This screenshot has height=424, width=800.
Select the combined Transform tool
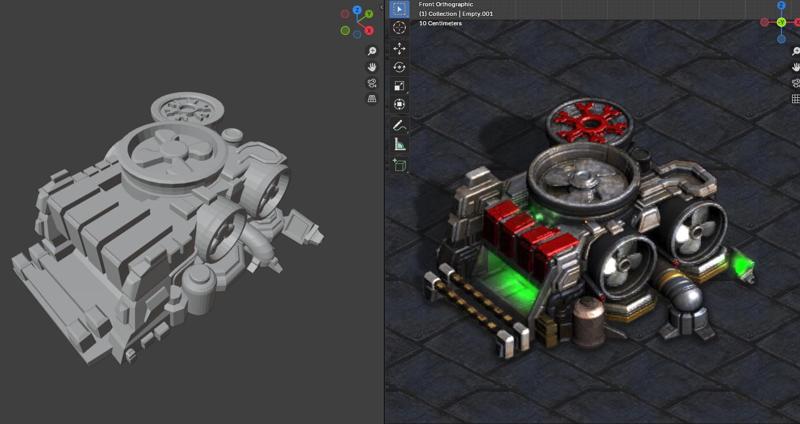click(x=399, y=105)
